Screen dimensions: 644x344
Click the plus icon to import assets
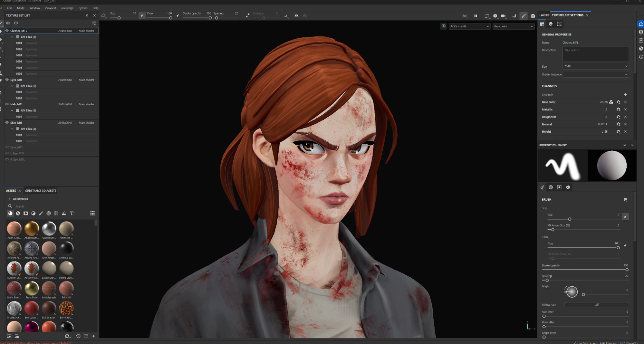click(94, 336)
